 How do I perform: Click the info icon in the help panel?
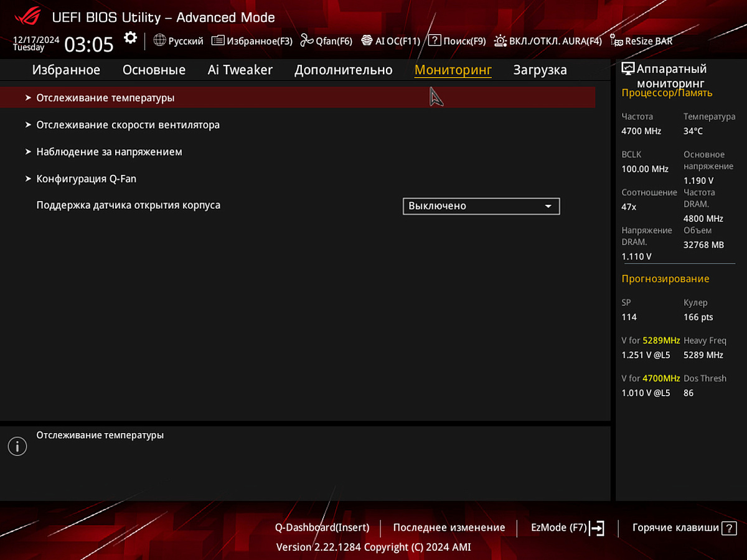[17, 446]
